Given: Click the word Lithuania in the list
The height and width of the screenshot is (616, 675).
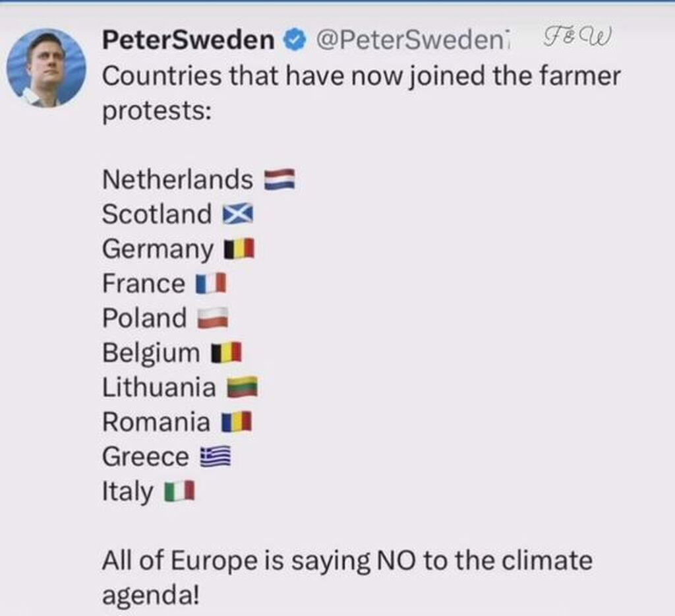Looking at the screenshot, I should [x=159, y=387].
